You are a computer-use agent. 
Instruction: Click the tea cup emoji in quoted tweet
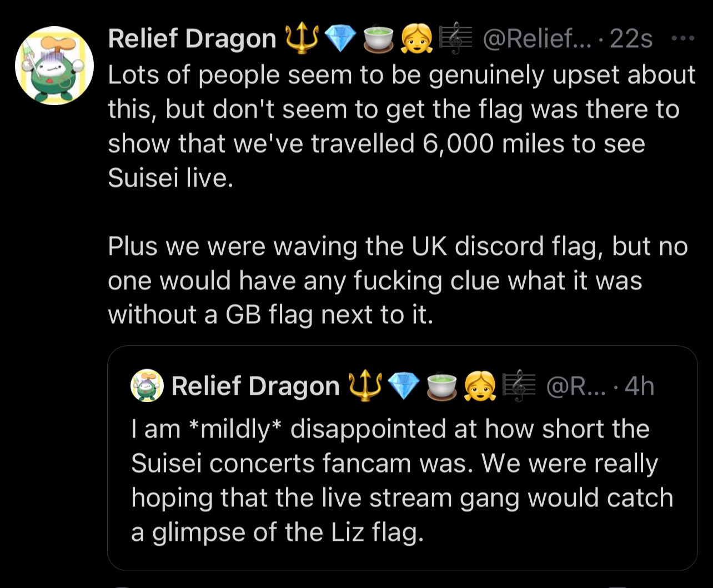coord(441,386)
